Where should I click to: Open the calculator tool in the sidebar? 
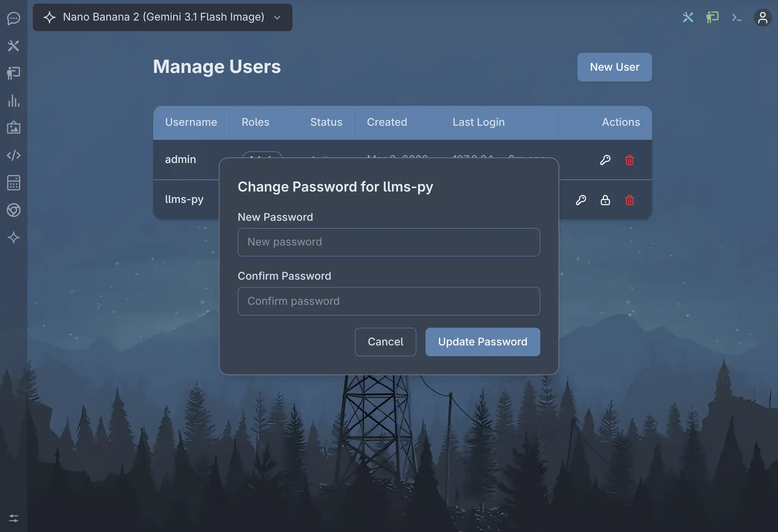pos(14,183)
